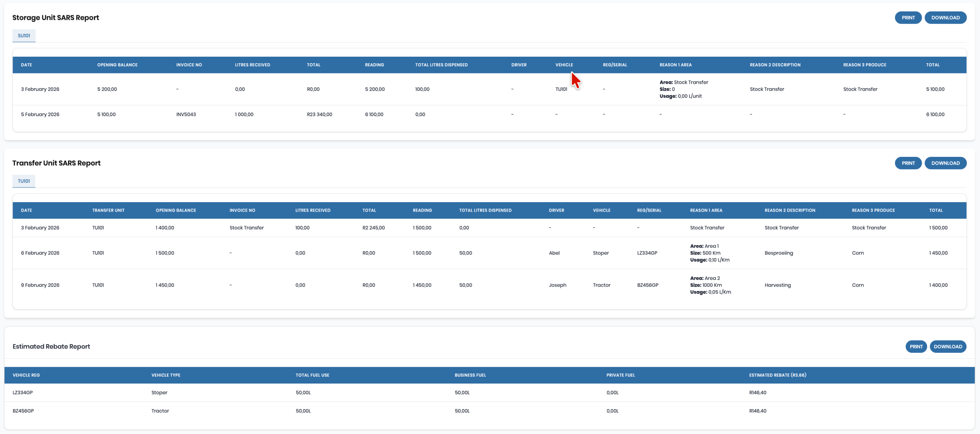This screenshot has height=434, width=980.
Task: Click the 9 February 2026 date
Action: pyautogui.click(x=40, y=285)
